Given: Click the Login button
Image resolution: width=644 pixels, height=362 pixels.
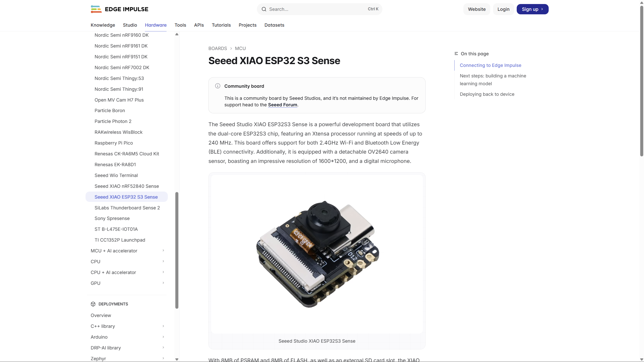Looking at the screenshot, I should pyautogui.click(x=503, y=9).
